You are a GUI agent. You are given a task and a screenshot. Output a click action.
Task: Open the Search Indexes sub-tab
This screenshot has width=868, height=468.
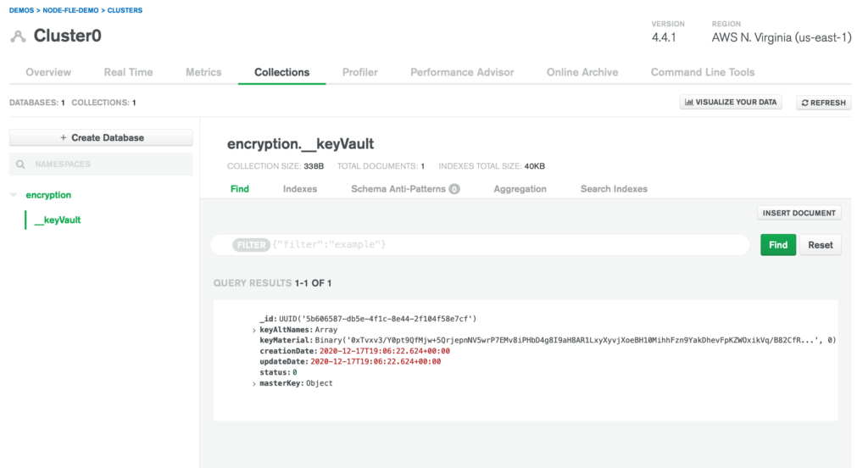pos(614,189)
